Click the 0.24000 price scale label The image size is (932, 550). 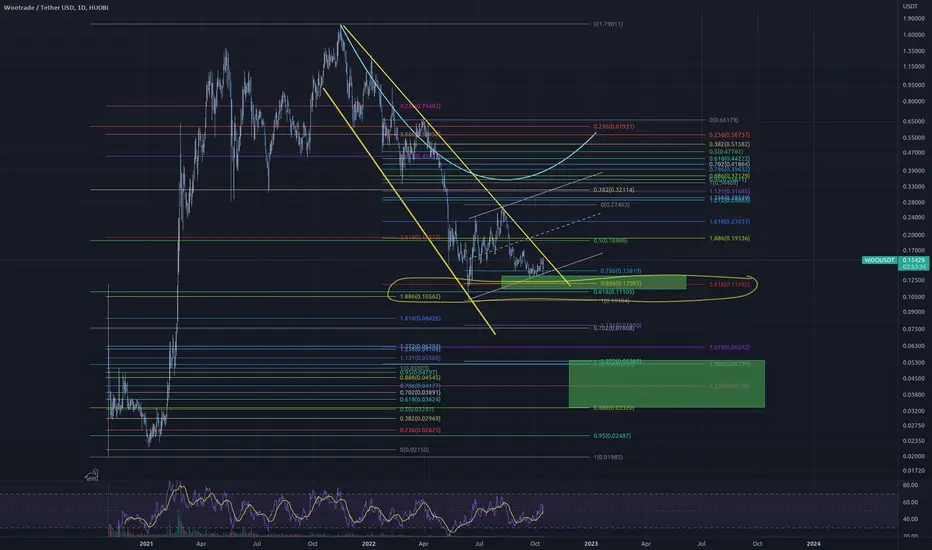[x=914, y=218]
